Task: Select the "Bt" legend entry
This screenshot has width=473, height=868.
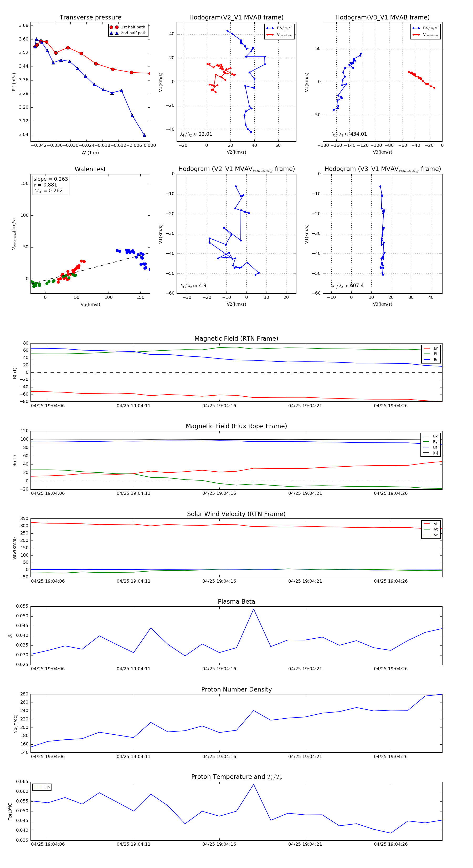Action: 431,354
